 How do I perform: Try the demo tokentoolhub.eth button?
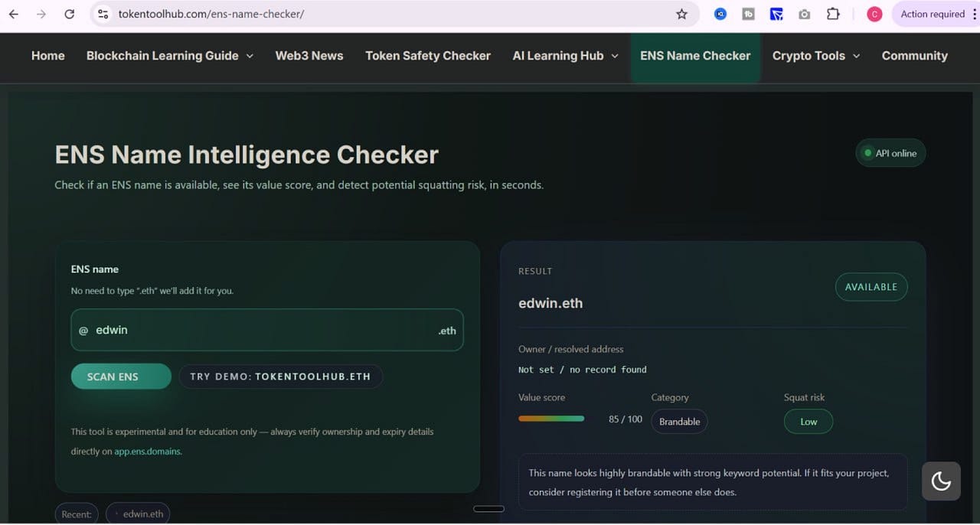(x=280, y=377)
